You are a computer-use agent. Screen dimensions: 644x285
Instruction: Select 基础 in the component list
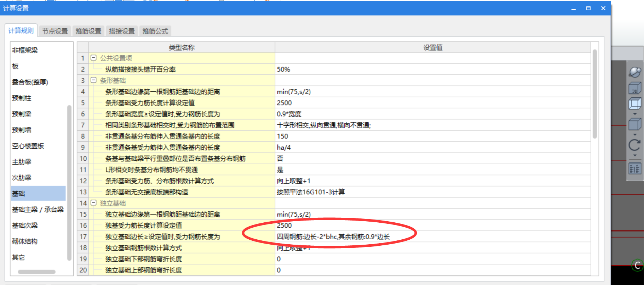(x=38, y=194)
